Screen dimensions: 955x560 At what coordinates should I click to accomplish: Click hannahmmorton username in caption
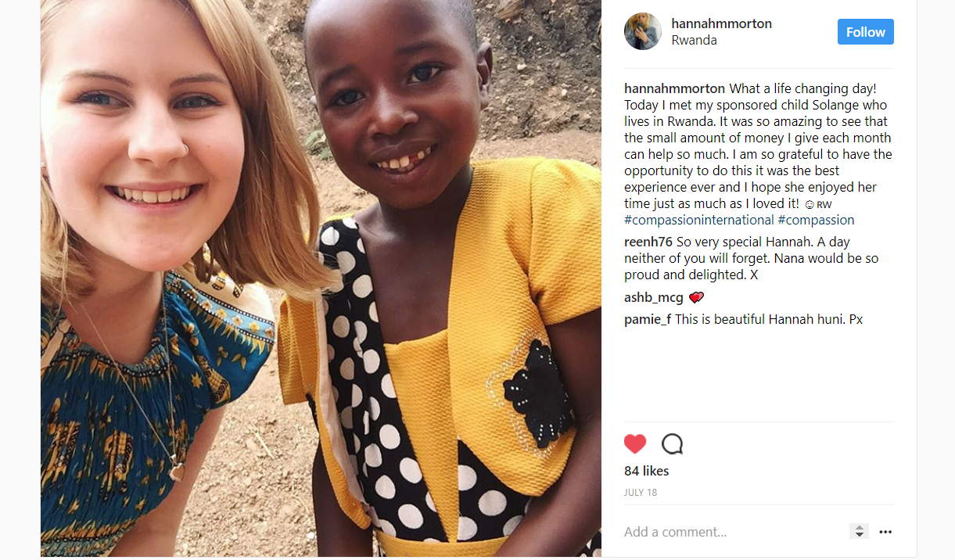point(675,88)
